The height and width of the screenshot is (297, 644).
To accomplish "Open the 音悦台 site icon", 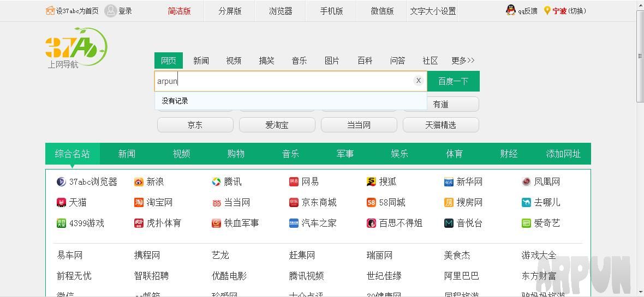I will click(449, 223).
